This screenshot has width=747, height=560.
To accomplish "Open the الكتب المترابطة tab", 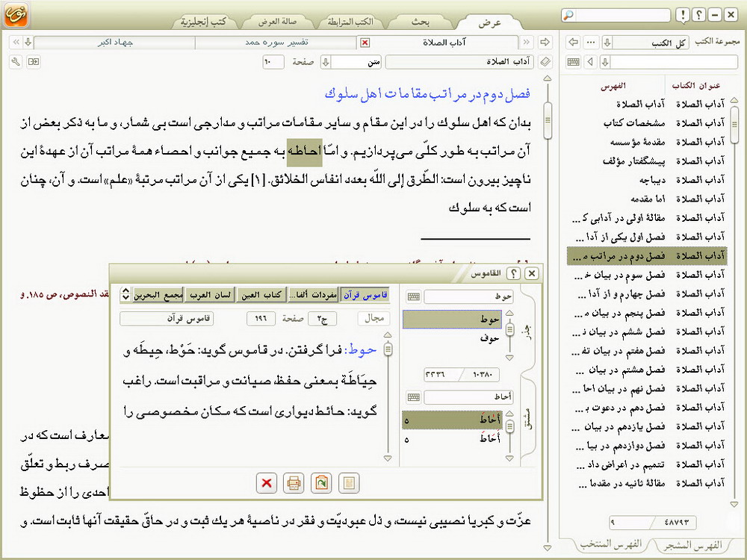I will click(x=350, y=22).
